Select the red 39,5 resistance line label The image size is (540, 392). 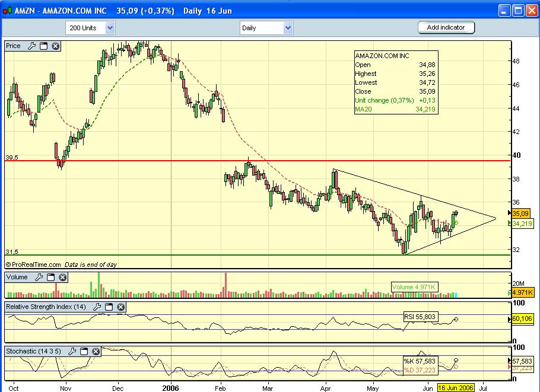coord(12,158)
